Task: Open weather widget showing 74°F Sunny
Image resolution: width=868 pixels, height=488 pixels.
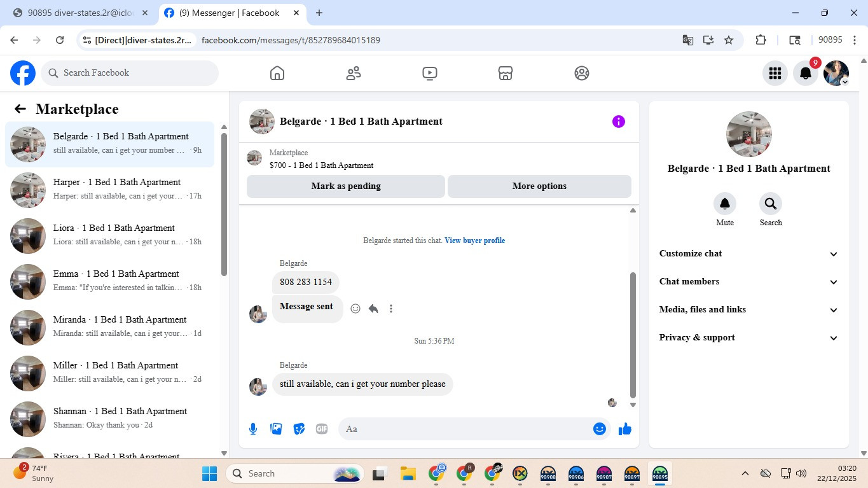Action: (35, 473)
